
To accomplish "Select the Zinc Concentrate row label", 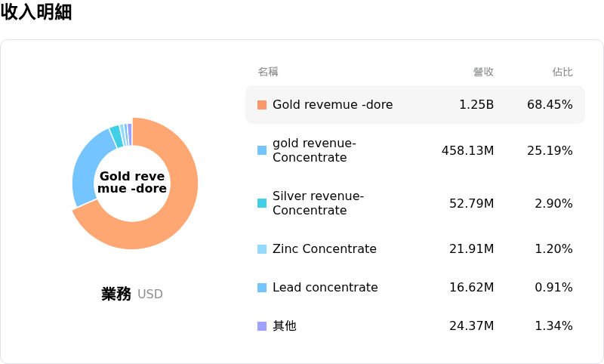I will [325, 248].
